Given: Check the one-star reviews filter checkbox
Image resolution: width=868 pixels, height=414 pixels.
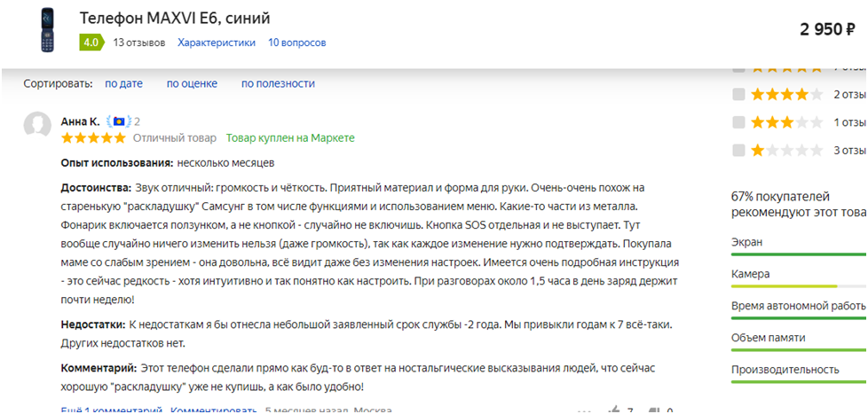Looking at the screenshot, I should point(738,150).
